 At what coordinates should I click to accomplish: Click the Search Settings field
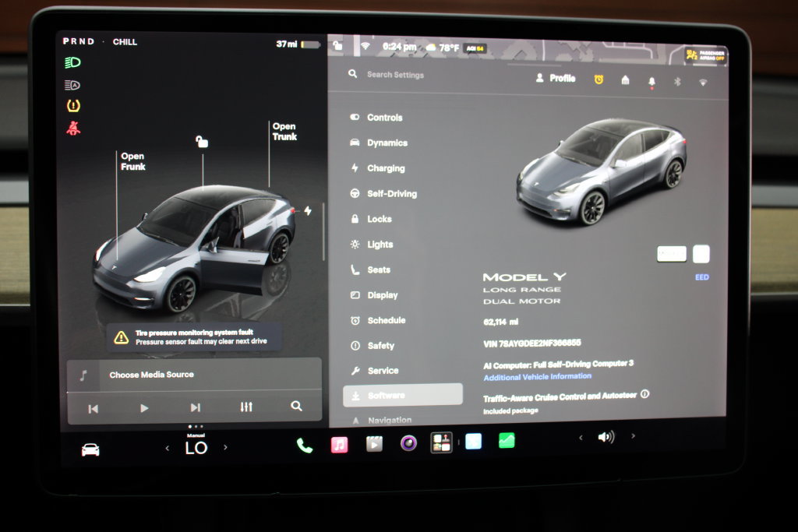point(394,75)
